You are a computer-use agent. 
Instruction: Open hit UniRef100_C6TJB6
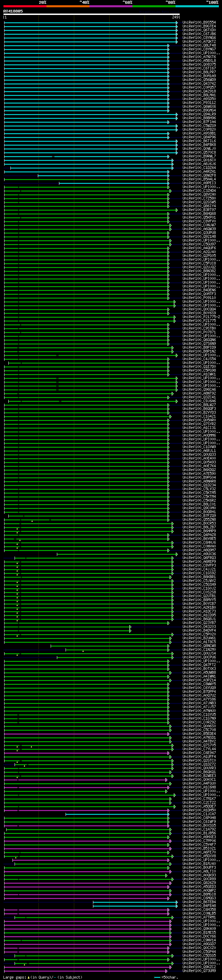pyautogui.click(x=199, y=34)
